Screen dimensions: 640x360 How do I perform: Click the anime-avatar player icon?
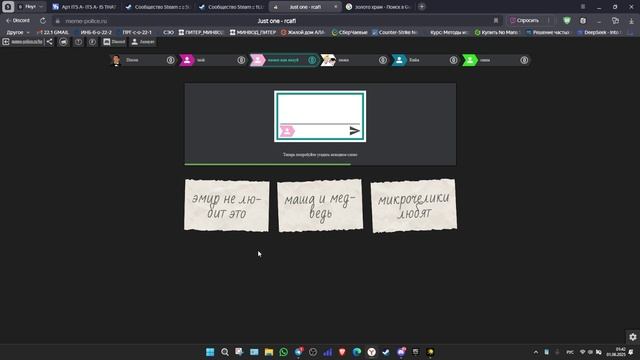(x=328, y=60)
